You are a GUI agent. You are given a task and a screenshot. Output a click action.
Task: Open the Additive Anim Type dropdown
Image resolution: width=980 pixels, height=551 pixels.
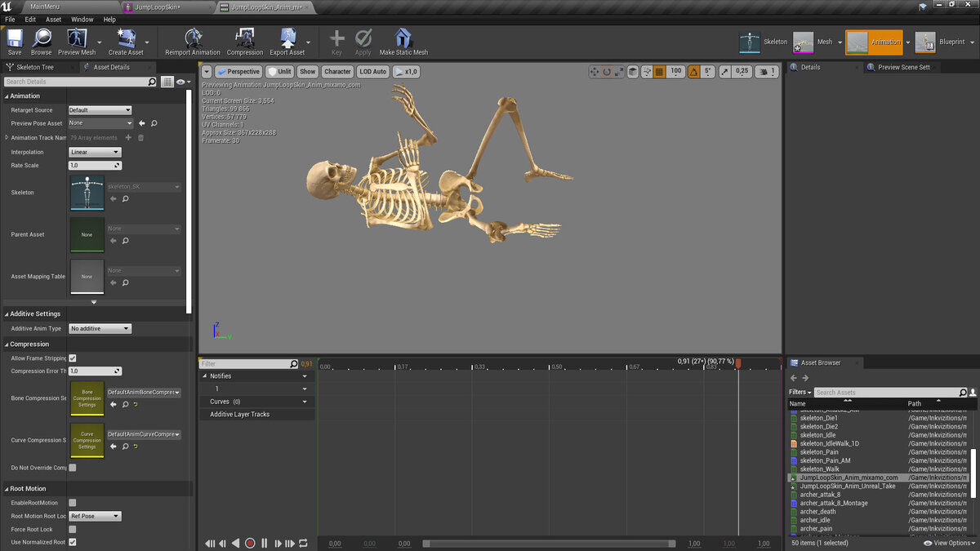click(100, 329)
